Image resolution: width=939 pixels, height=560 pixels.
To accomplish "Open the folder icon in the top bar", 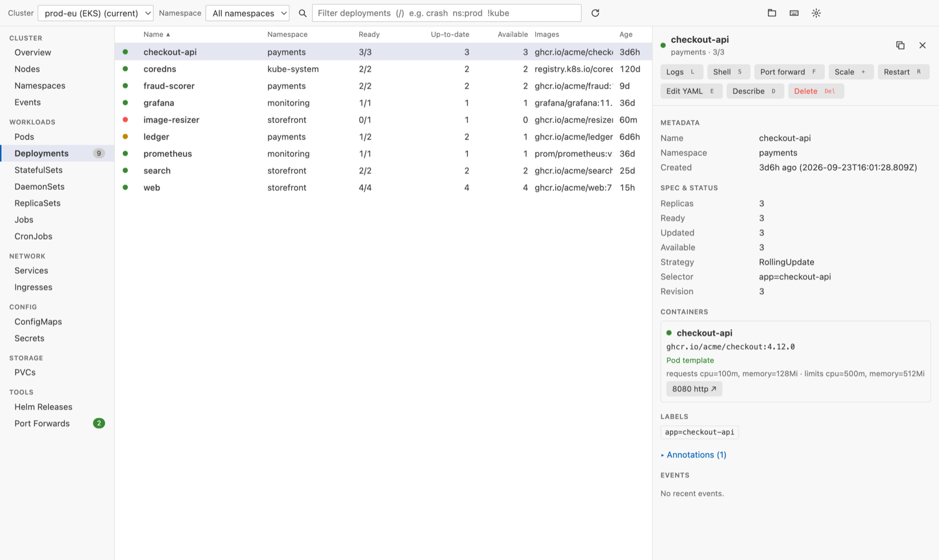I will (772, 13).
